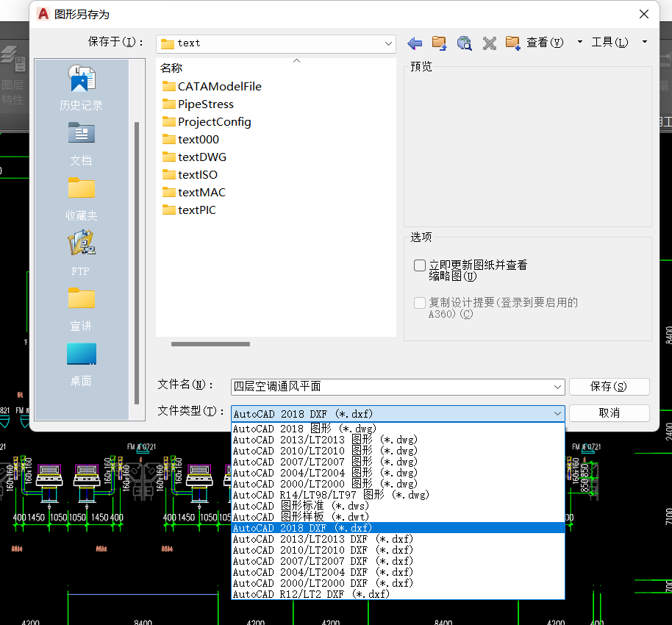Click the 取消 cancel button
Screen dimensions: 672x625
[x=609, y=413]
